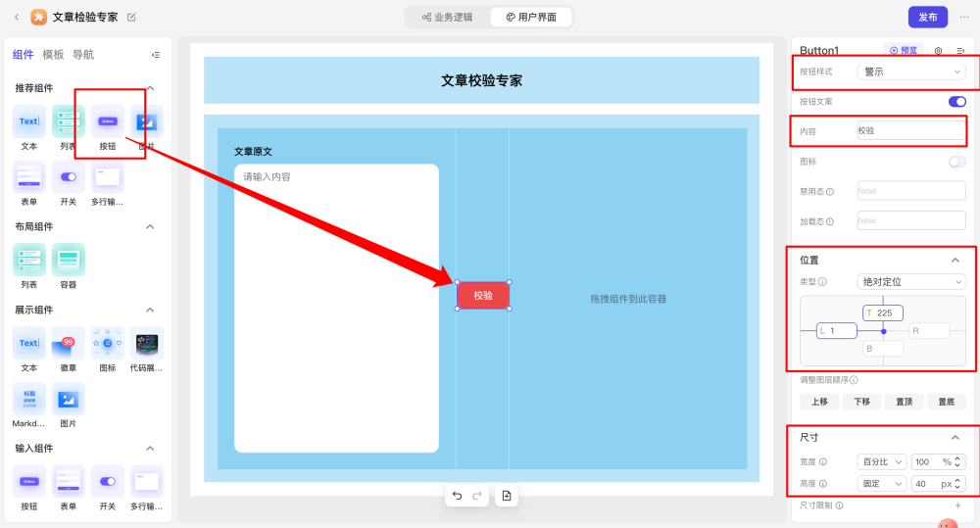The image size is (980, 528).
Task: Go back using the top-left arrow
Action: 17,17
